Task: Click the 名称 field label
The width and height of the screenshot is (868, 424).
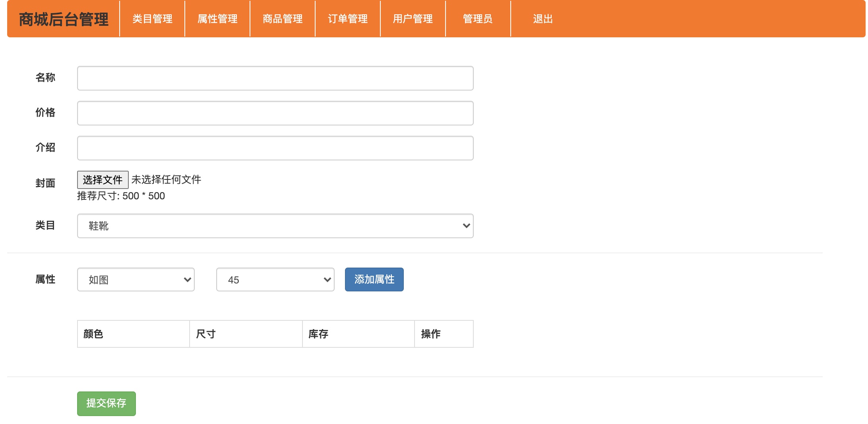Action: (45, 77)
